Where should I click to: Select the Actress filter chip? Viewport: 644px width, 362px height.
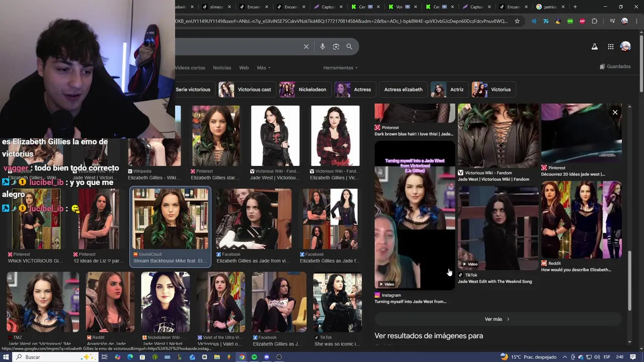355,89
